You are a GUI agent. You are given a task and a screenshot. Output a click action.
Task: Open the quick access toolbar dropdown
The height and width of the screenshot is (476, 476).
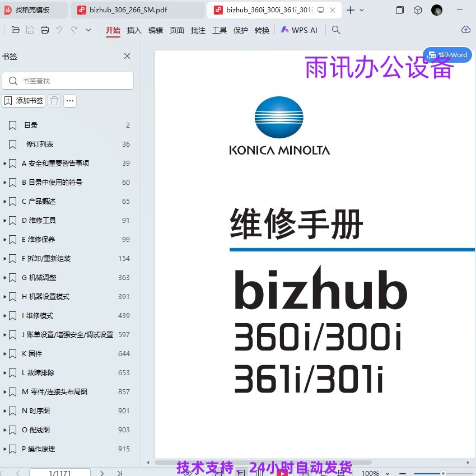click(x=88, y=30)
